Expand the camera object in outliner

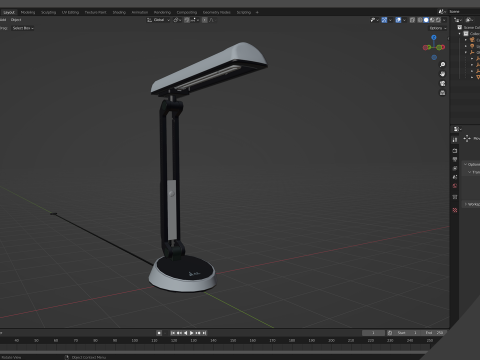click(466, 40)
